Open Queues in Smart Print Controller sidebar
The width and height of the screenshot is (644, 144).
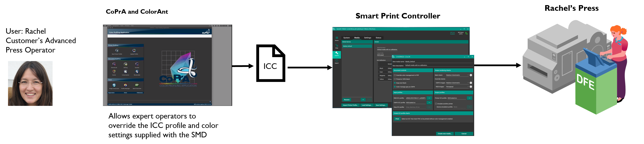337,39
